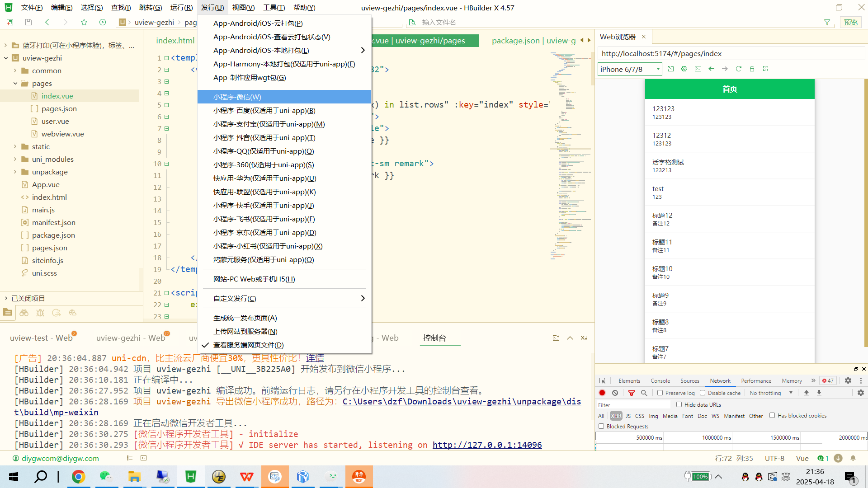The width and height of the screenshot is (868, 488).
Task: Click the run play icon in top toolbar
Action: [x=103, y=22]
